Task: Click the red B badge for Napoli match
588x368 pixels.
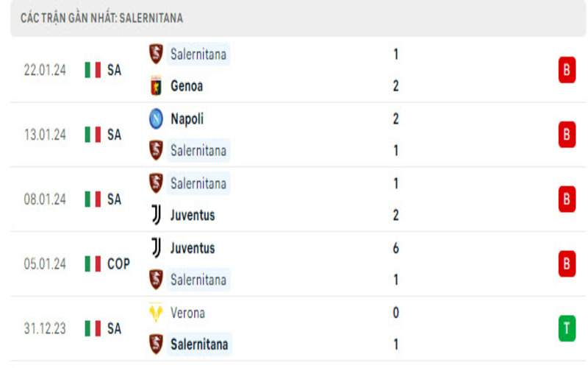Action: pyautogui.click(x=567, y=135)
